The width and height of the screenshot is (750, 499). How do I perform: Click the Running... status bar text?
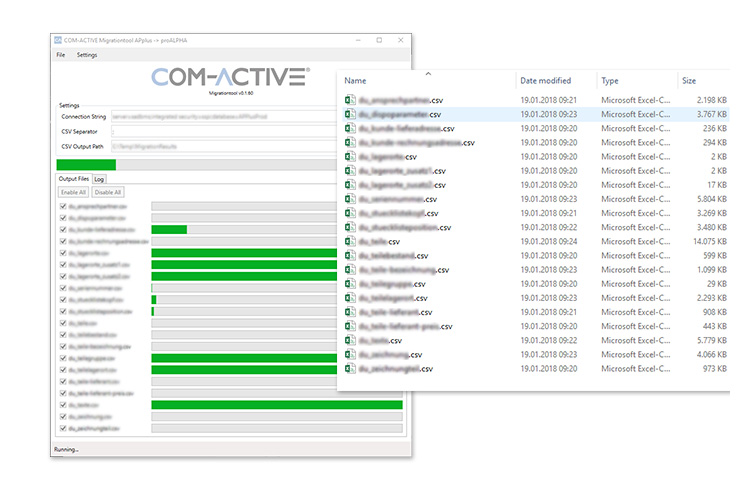click(66, 449)
